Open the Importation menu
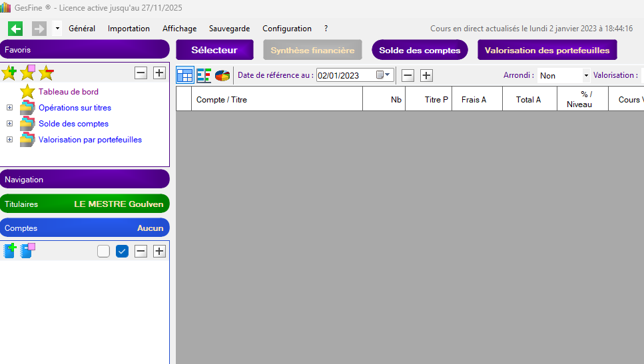 click(x=129, y=29)
